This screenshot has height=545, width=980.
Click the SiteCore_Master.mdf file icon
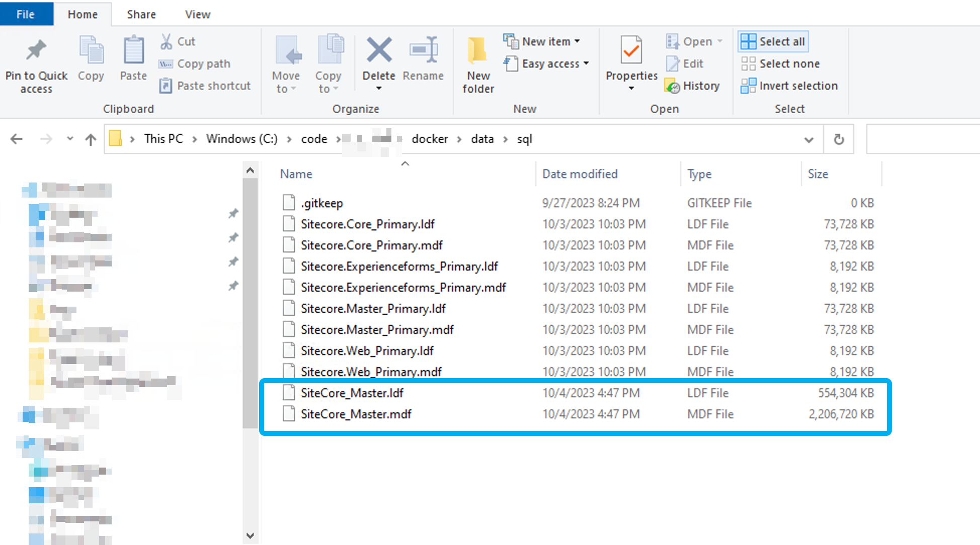[x=289, y=414]
